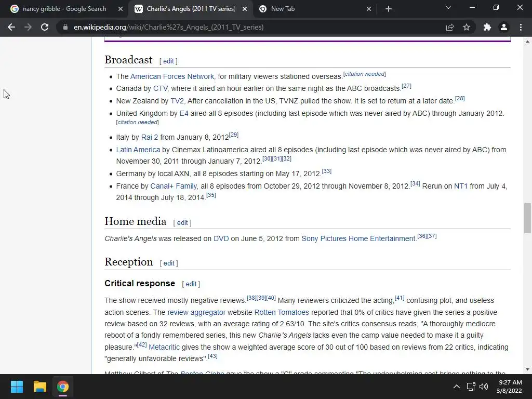Show hidden system tray icons
The height and width of the screenshot is (399, 532).
[457, 387]
